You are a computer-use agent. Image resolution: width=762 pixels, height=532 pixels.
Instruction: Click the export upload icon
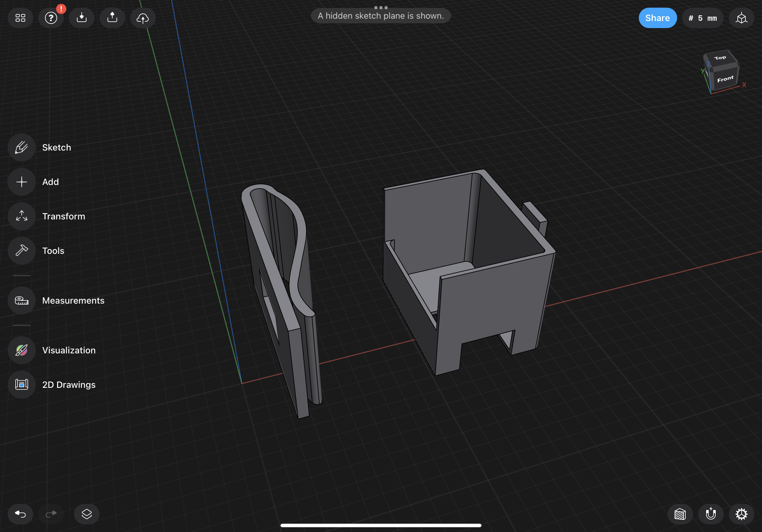coord(112,18)
